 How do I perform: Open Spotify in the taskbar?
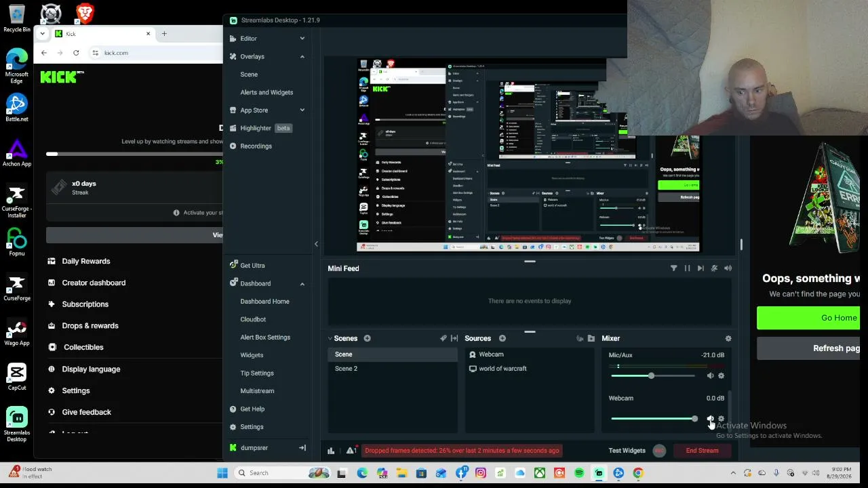coord(579,473)
